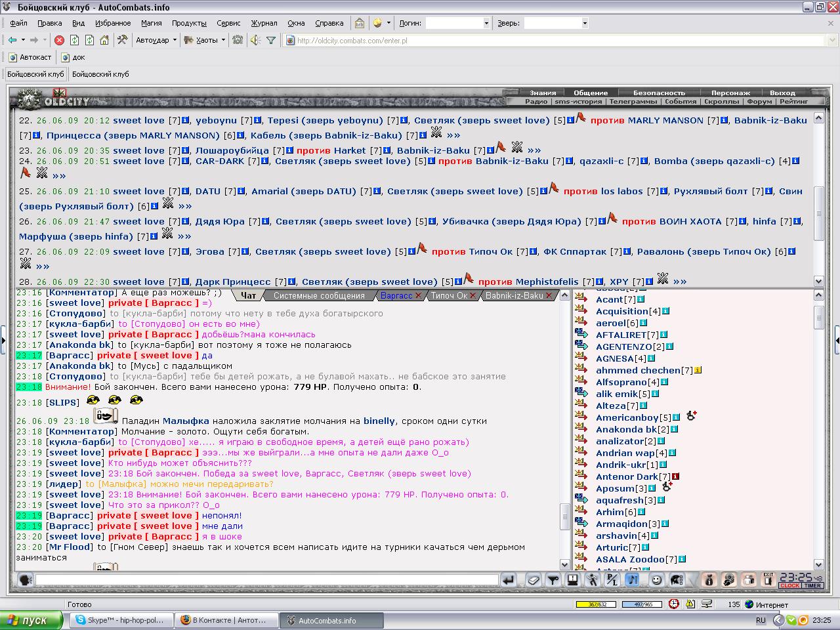This screenshot has height=630, width=840.
Task: Click the blue mana progress bar 497/965
Action: point(642,604)
